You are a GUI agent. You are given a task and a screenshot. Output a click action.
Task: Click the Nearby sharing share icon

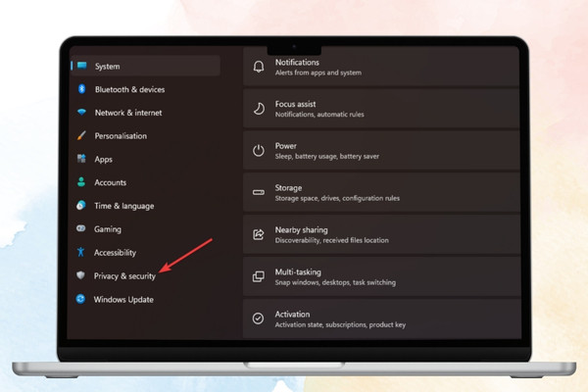[x=259, y=234]
